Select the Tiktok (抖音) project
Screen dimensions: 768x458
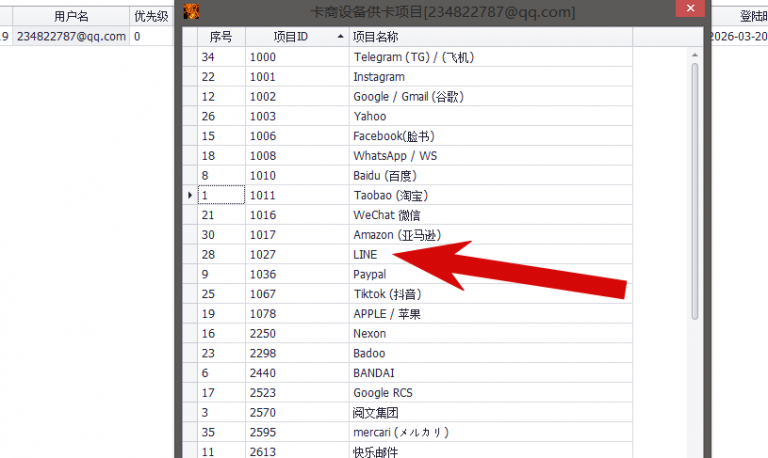click(387, 294)
